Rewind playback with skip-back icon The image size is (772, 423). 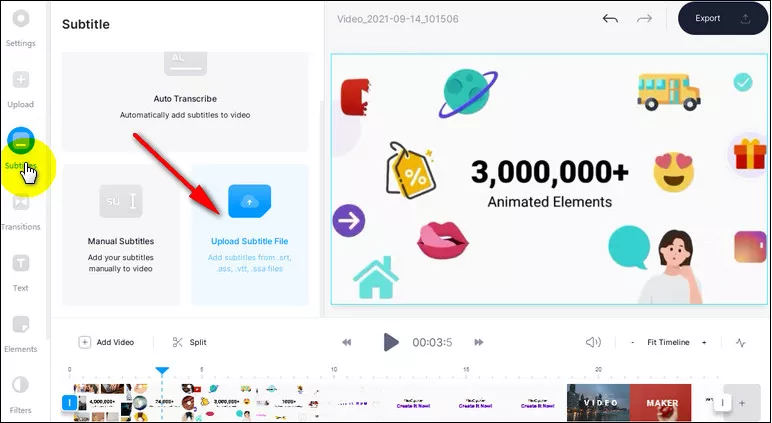(347, 342)
